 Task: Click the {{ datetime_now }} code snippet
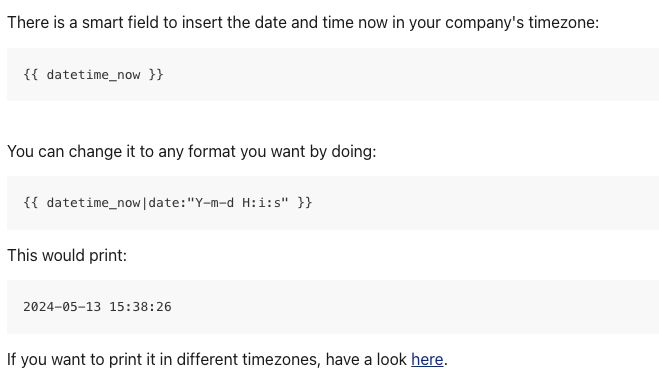(93, 75)
